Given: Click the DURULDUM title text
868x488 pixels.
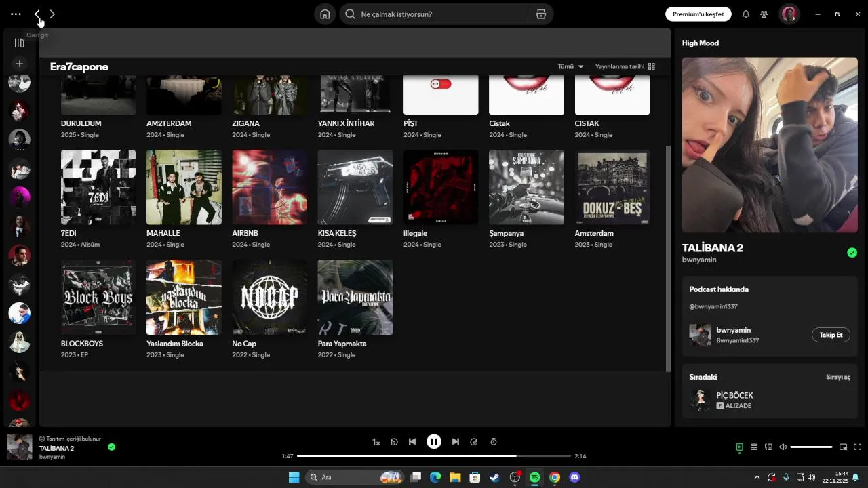Looking at the screenshot, I should click(x=81, y=123).
